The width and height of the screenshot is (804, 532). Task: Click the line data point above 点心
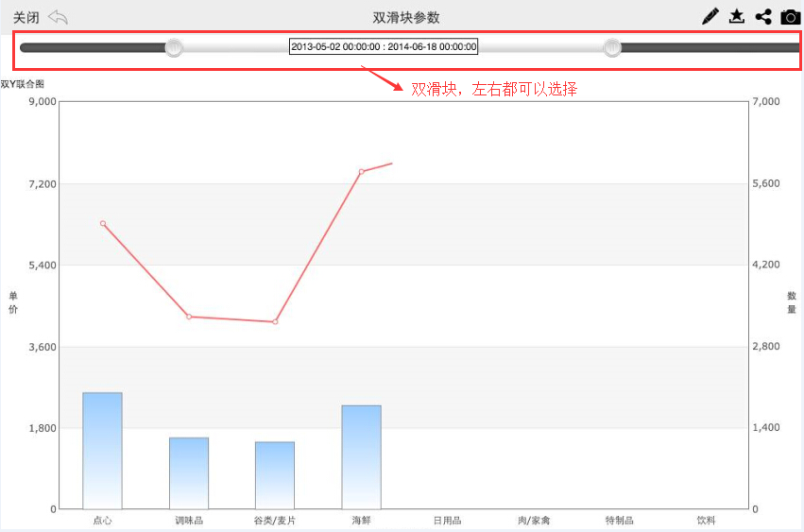click(x=103, y=223)
